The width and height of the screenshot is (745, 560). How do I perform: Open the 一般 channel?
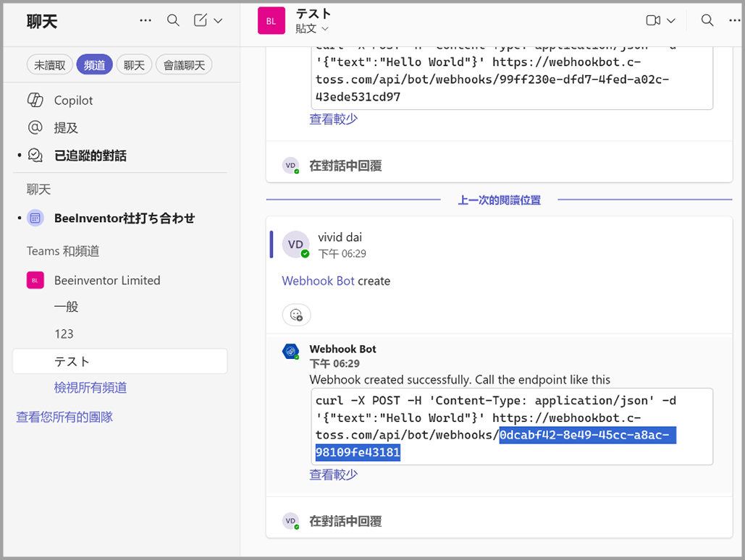pyautogui.click(x=66, y=307)
